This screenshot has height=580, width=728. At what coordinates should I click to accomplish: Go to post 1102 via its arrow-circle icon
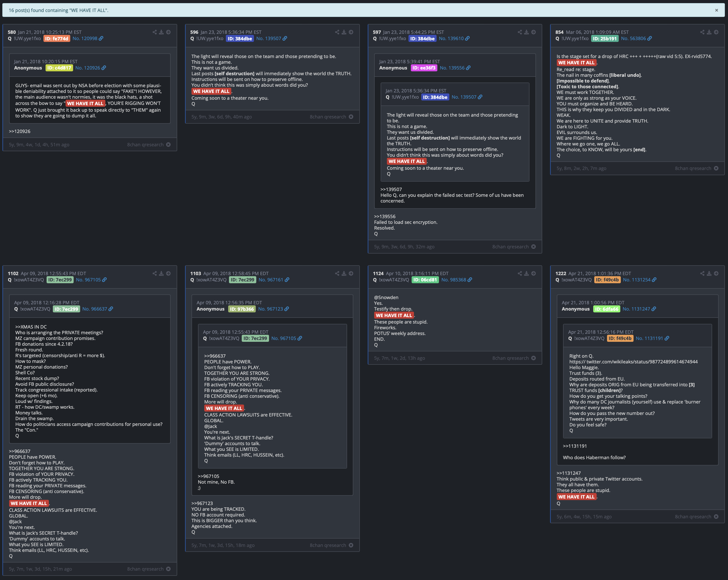(169, 273)
